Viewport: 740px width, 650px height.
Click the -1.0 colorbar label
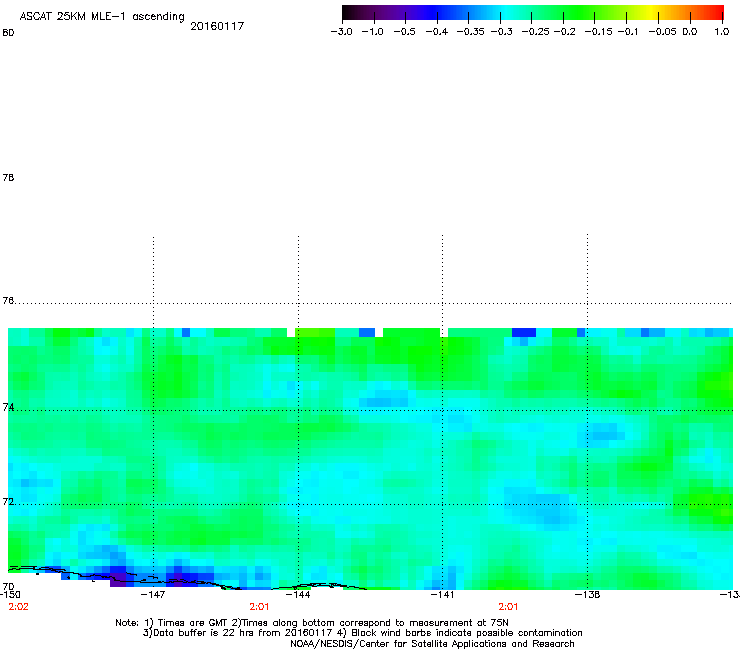(x=372, y=32)
